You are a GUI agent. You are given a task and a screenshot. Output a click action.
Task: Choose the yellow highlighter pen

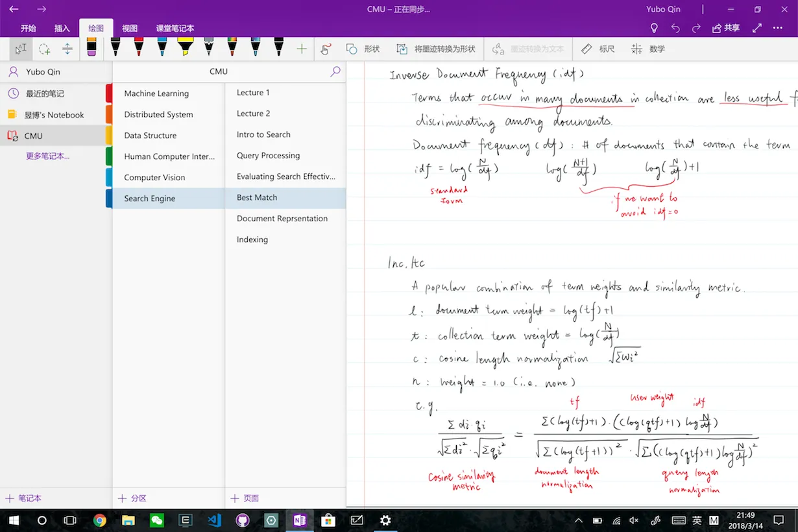pyautogui.click(x=185, y=47)
